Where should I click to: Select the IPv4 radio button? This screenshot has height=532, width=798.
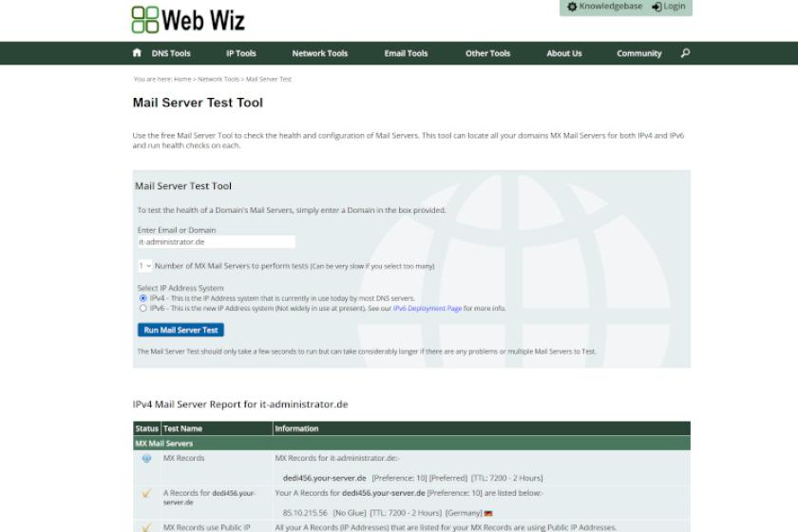(143, 298)
